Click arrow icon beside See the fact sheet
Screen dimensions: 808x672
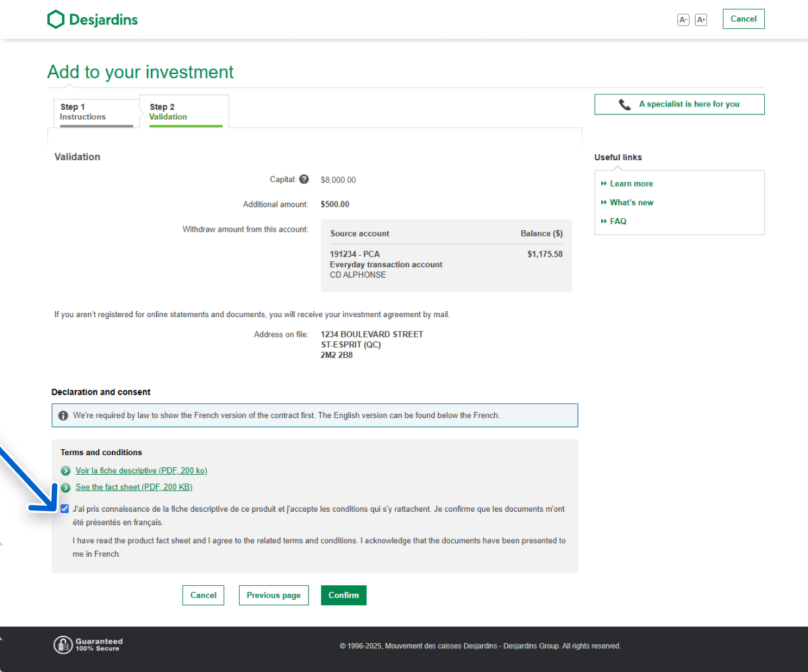(65, 488)
